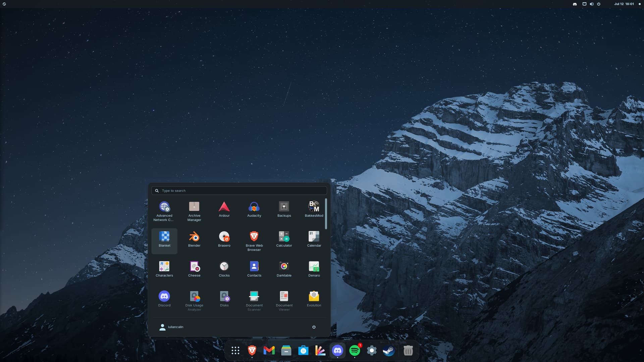Click the notification dot beside the clock
644x362 pixels.
[640, 4]
